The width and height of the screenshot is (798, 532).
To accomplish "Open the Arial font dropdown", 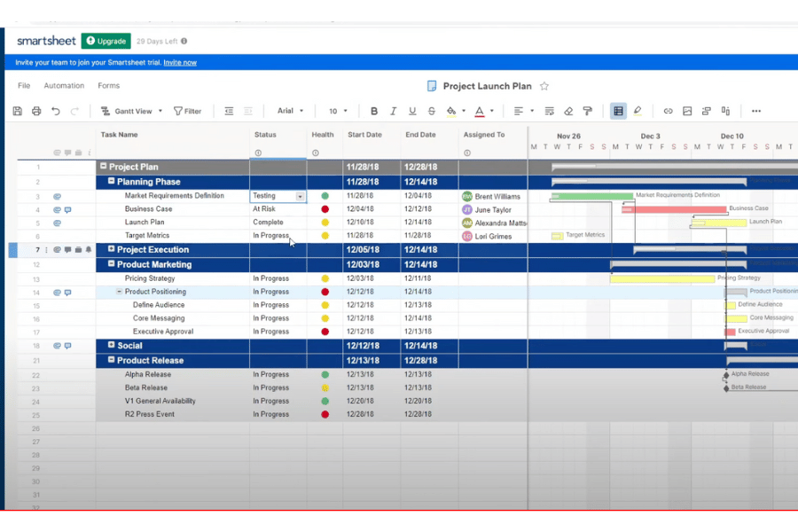I will click(x=290, y=111).
